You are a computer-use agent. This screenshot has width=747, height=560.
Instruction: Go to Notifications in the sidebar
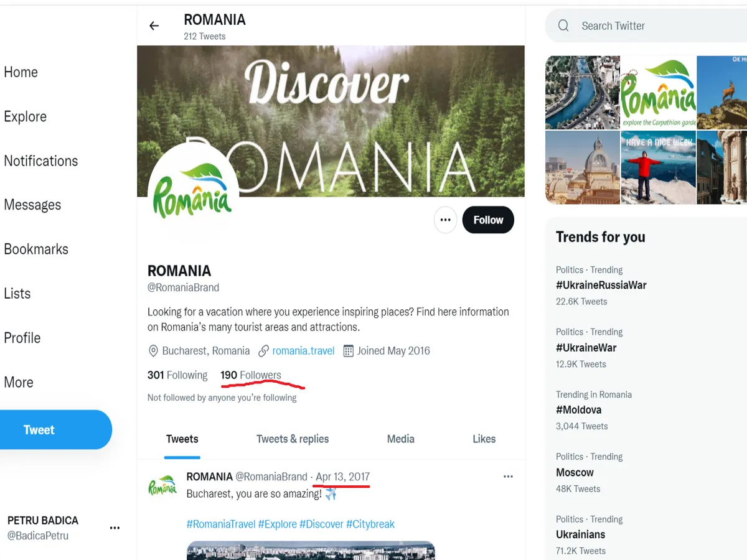[x=41, y=161]
